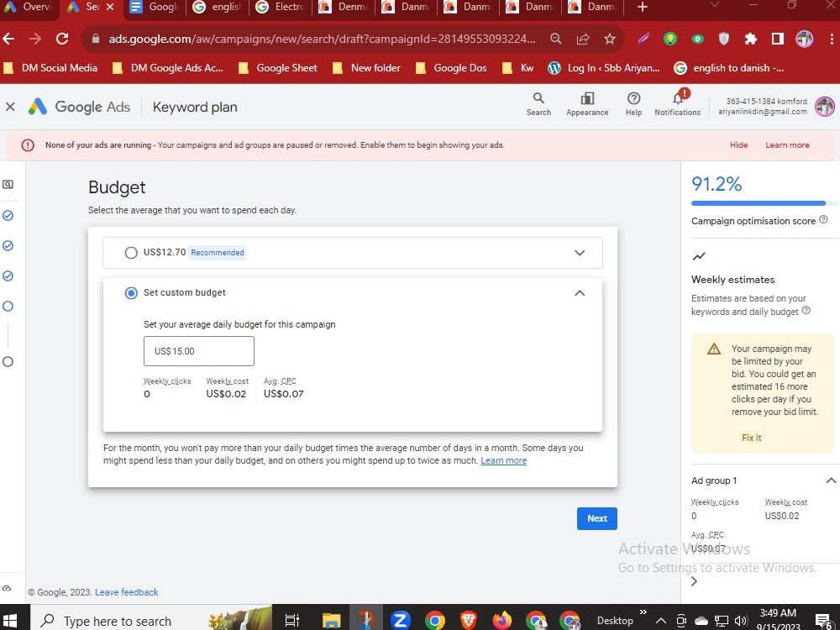840x630 pixels.
Task: Open the Google Sheet bookmark folder
Action: click(279, 68)
